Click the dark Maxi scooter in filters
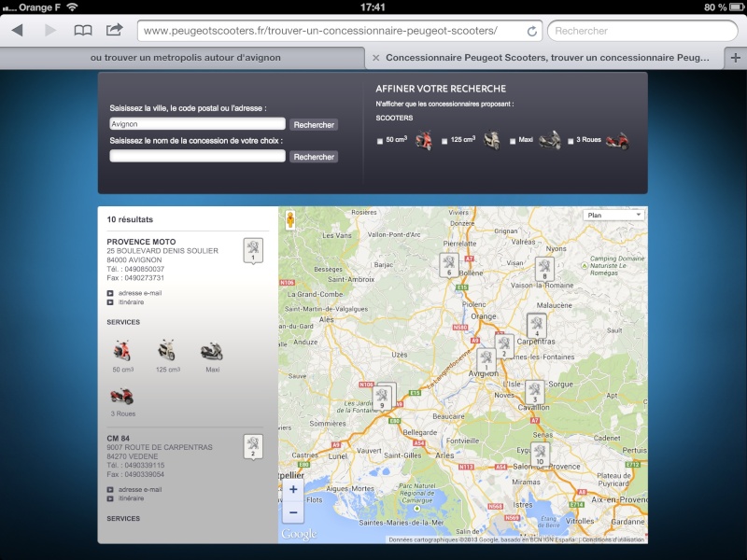The width and height of the screenshot is (747, 560). (x=550, y=140)
